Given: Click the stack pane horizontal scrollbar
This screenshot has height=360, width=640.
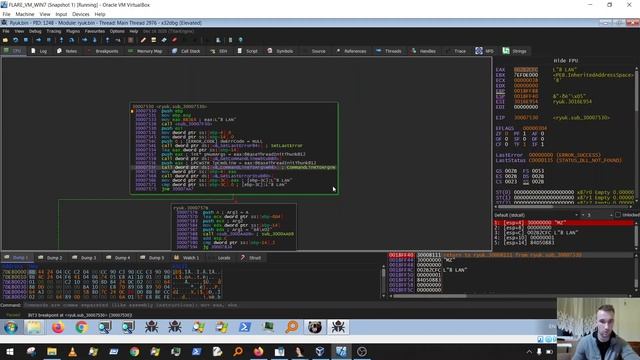Looking at the screenshot, I should click(510, 296).
